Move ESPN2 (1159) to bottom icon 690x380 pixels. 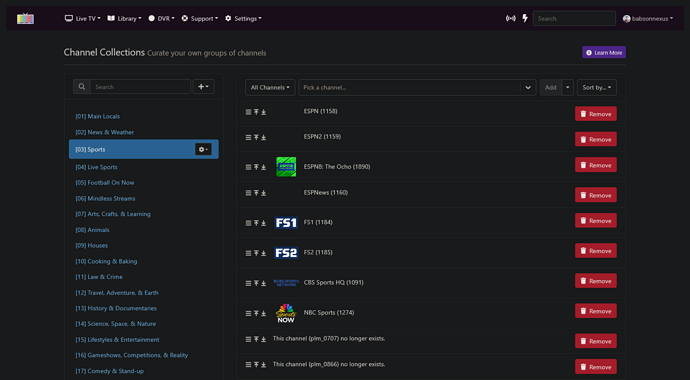tap(264, 138)
